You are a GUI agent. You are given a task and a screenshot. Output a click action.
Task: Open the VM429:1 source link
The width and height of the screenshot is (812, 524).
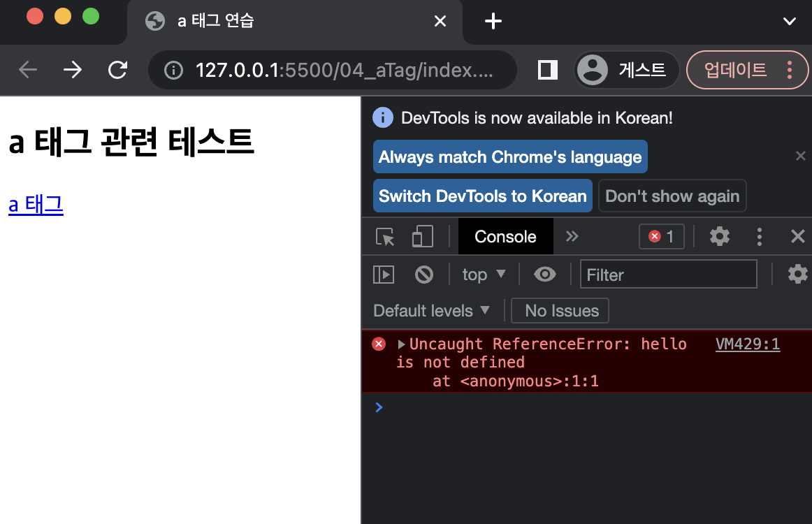[747, 344]
